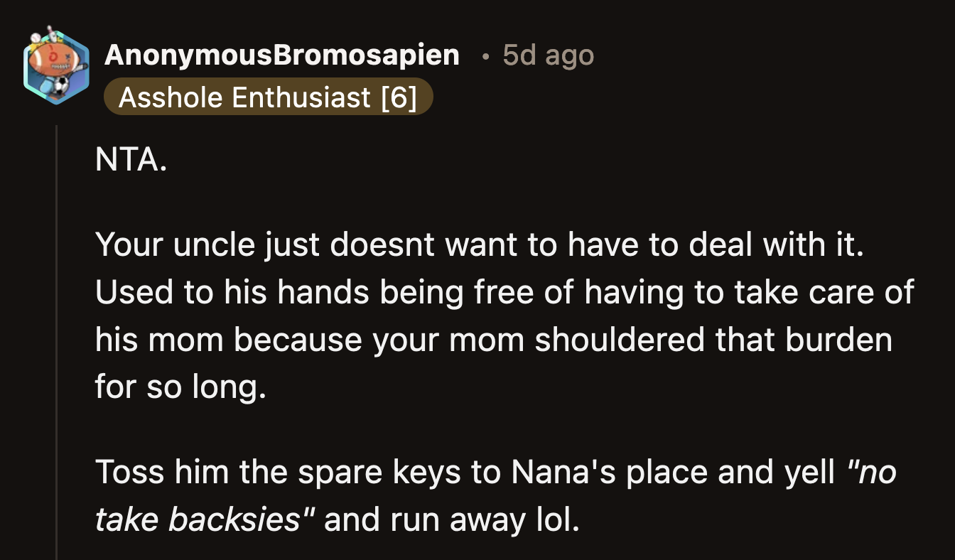Select the soccer ball in the avatar image
Screen dimensions: 955x560
click(x=62, y=85)
